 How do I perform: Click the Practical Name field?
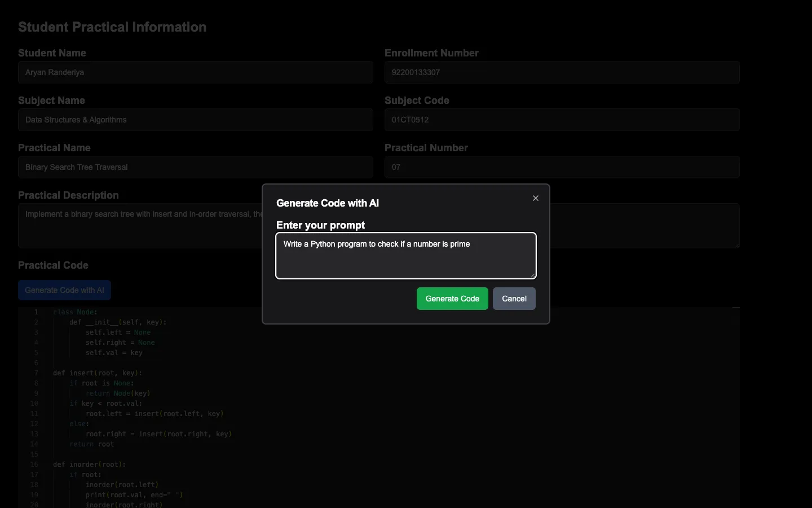pyautogui.click(x=196, y=167)
